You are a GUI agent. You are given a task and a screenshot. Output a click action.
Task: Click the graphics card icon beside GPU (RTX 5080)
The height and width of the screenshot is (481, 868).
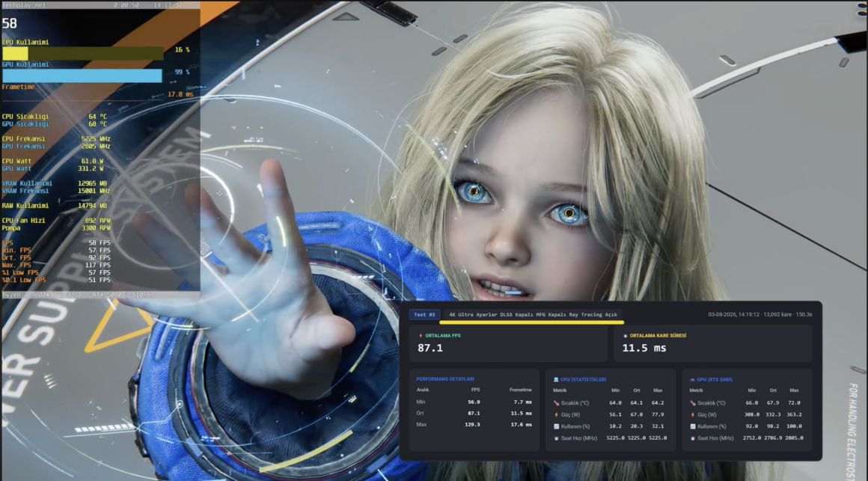click(x=692, y=380)
